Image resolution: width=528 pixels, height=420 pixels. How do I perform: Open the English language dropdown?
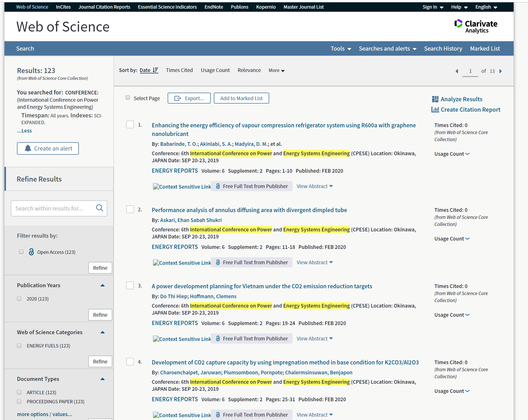pos(486,7)
